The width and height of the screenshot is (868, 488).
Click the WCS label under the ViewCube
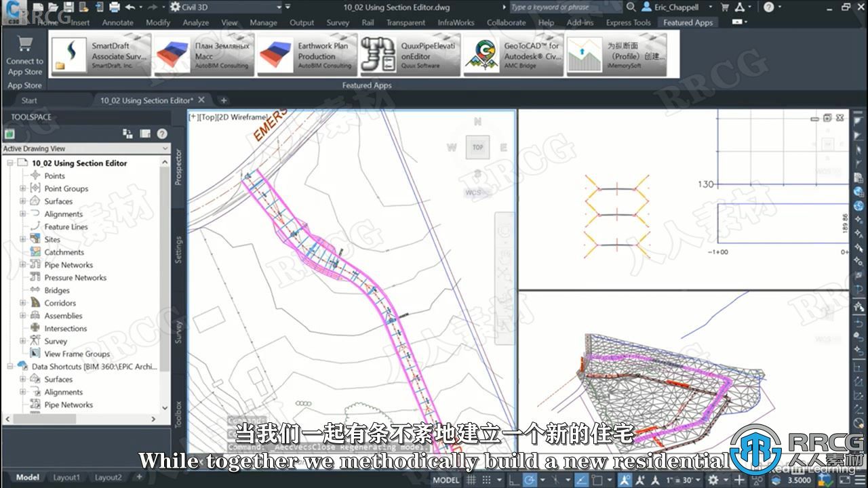coord(473,192)
